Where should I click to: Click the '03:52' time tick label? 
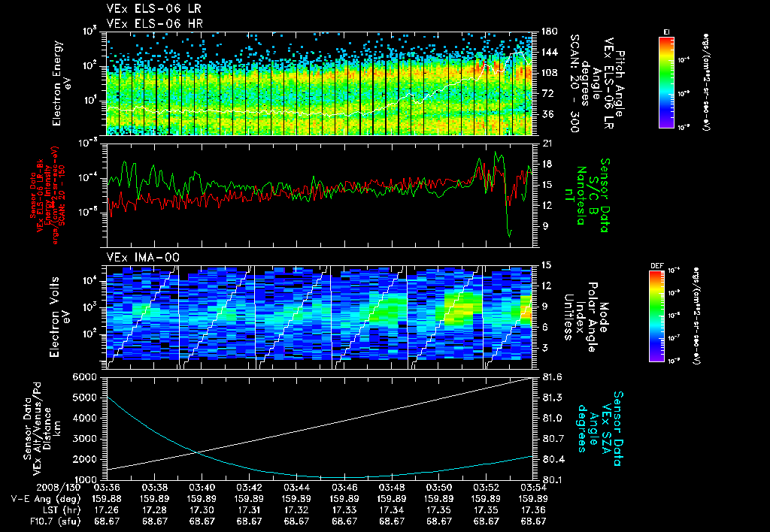pos(487,488)
